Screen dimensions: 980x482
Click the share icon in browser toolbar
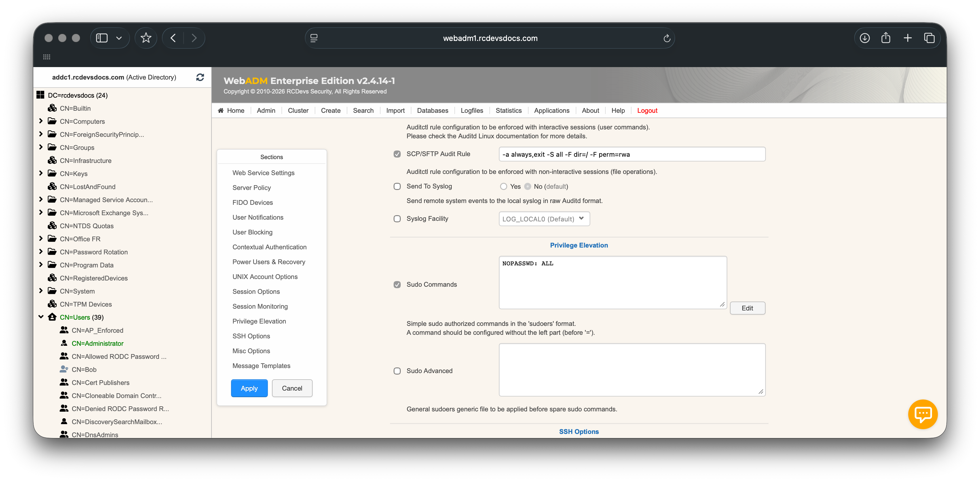[886, 38]
